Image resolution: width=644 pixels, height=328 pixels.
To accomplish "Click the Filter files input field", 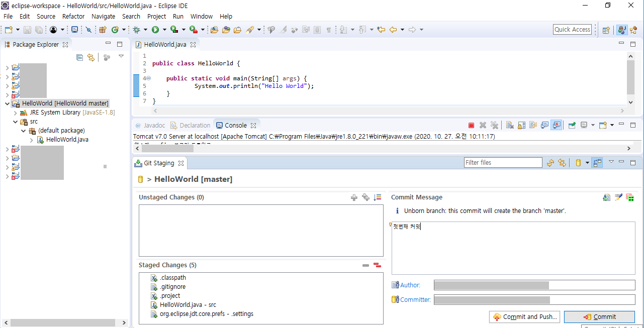I will 503,163.
